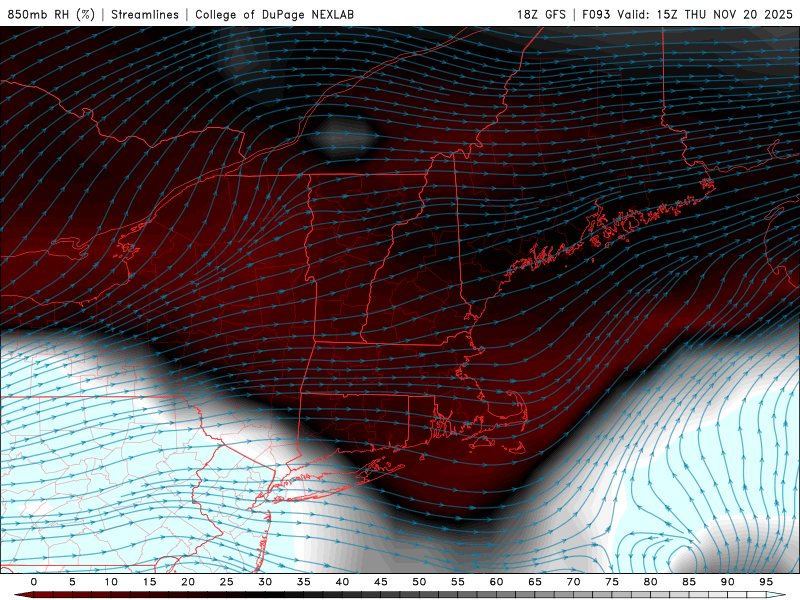The height and width of the screenshot is (600, 800).
Task: Pick the "35" tick label on the legend
Action: click(304, 582)
